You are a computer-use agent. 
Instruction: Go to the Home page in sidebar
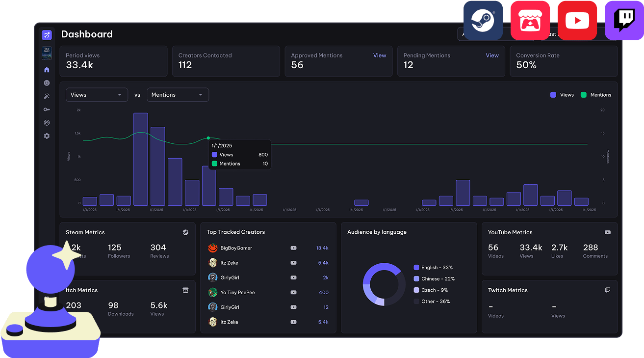tap(47, 70)
